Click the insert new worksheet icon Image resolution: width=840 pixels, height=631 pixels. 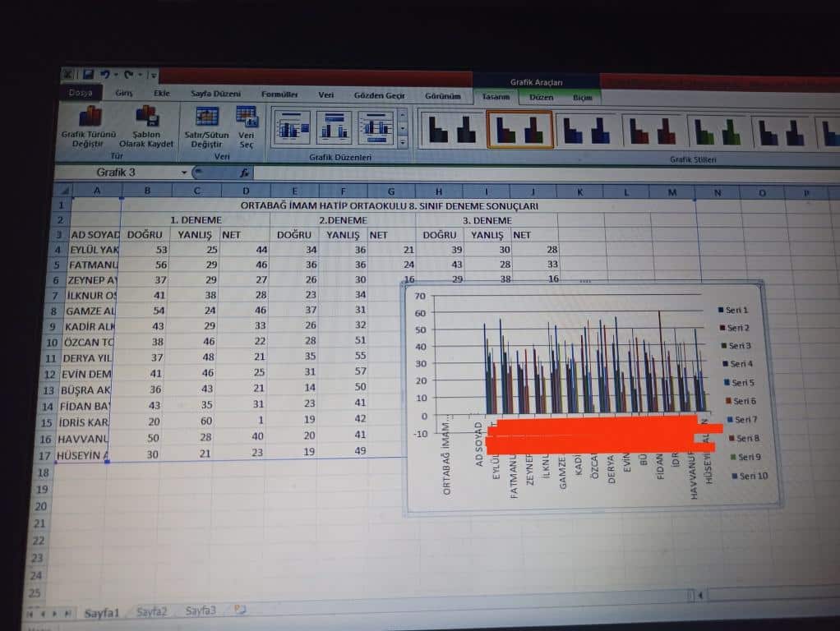coord(240,610)
